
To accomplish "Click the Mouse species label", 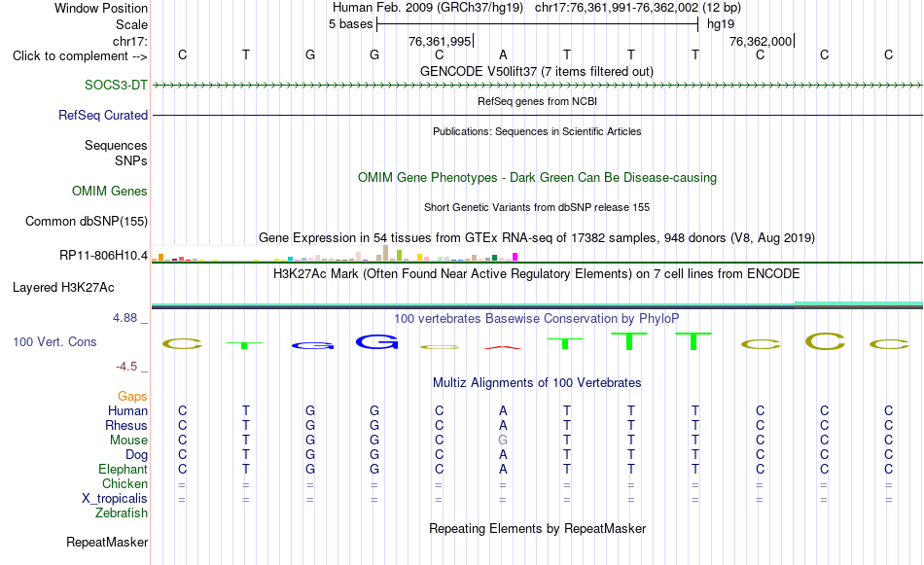I will [x=129, y=441].
